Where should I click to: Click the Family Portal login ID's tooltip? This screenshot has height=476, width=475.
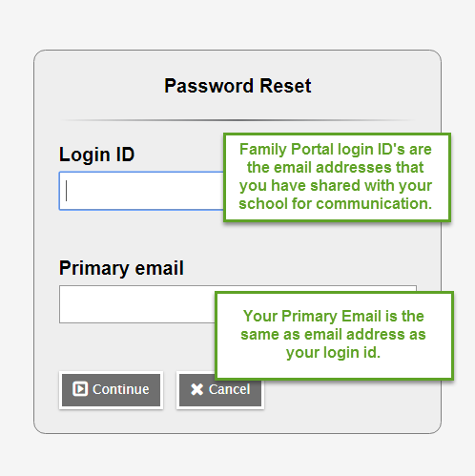pos(337,177)
